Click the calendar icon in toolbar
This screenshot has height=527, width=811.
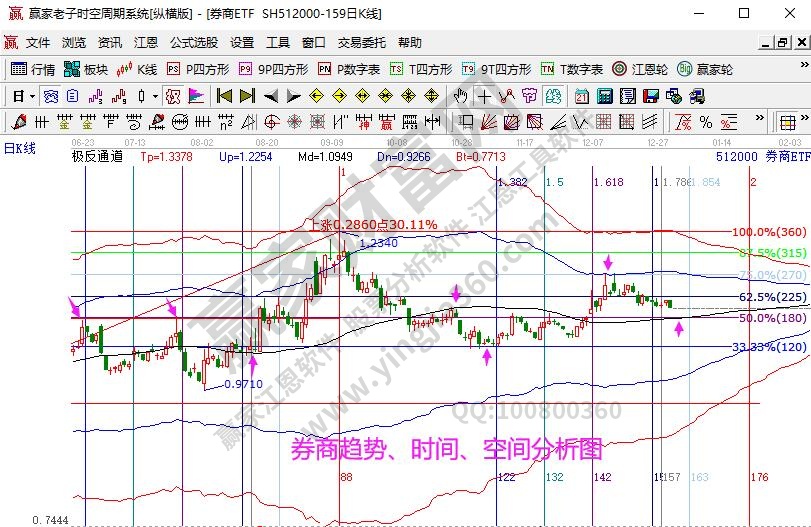pyautogui.click(x=582, y=96)
